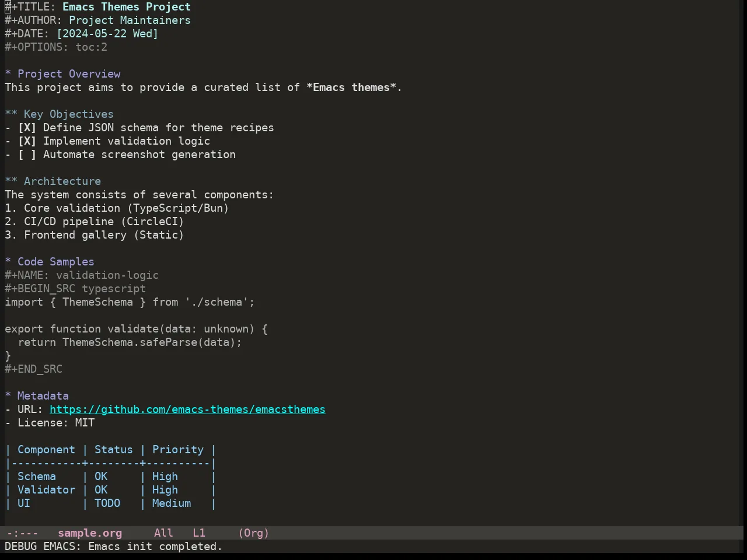The height and width of the screenshot is (560, 747).
Task: Click the sample.org buffer name in mode line
Action: [90, 533]
